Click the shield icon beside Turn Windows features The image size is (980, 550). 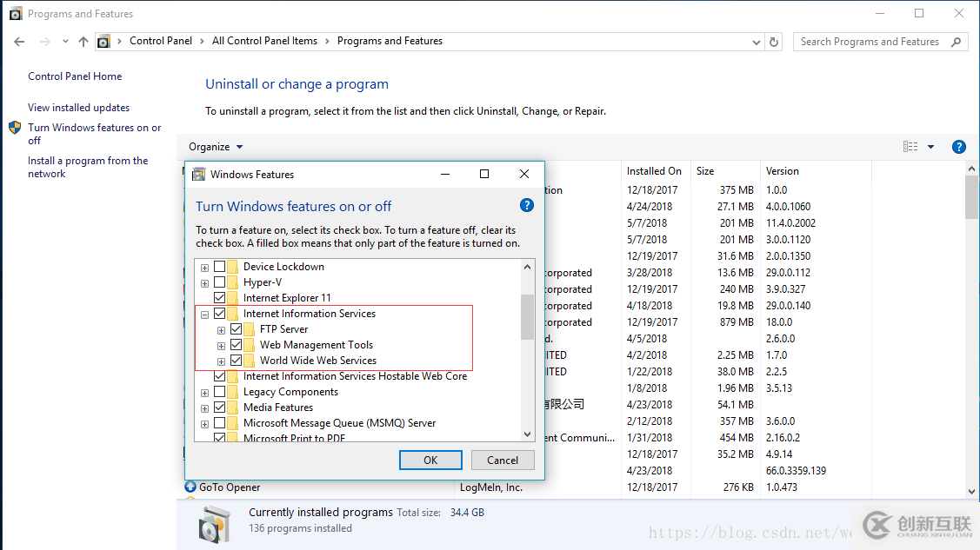[x=15, y=128]
